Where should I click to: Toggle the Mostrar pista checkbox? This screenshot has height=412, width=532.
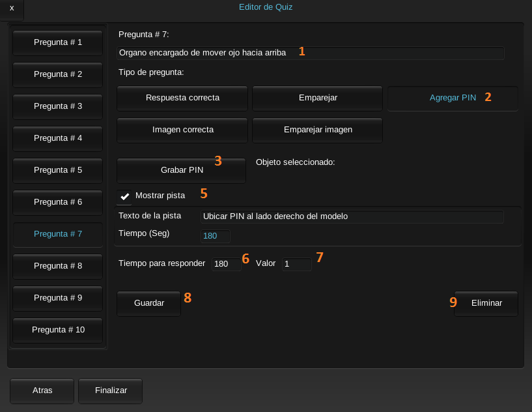pyautogui.click(x=124, y=197)
